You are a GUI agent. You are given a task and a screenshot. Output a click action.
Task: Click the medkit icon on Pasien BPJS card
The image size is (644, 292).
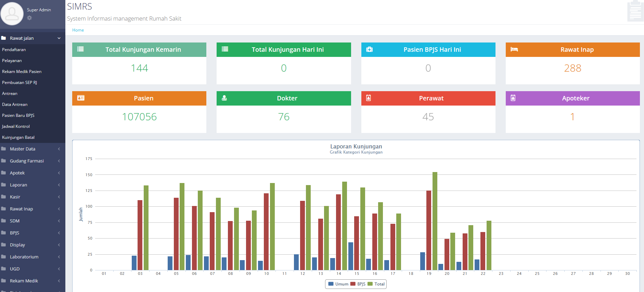coord(369,49)
